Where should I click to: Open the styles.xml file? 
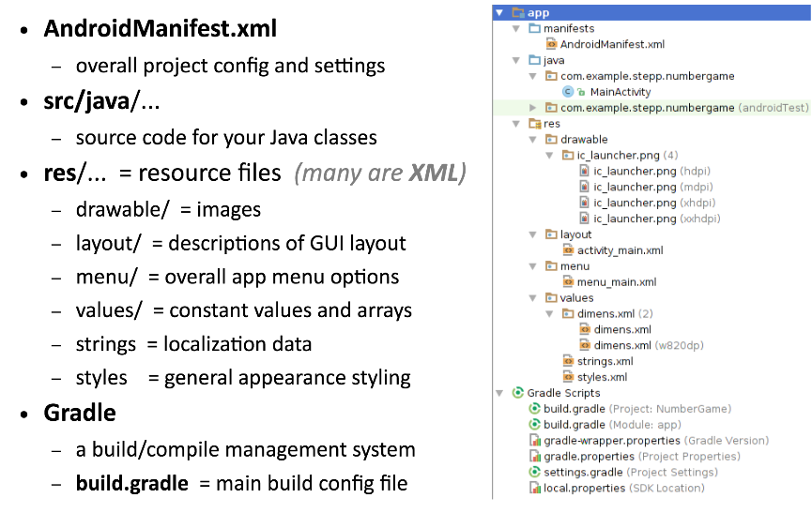click(x=602, y=377)
